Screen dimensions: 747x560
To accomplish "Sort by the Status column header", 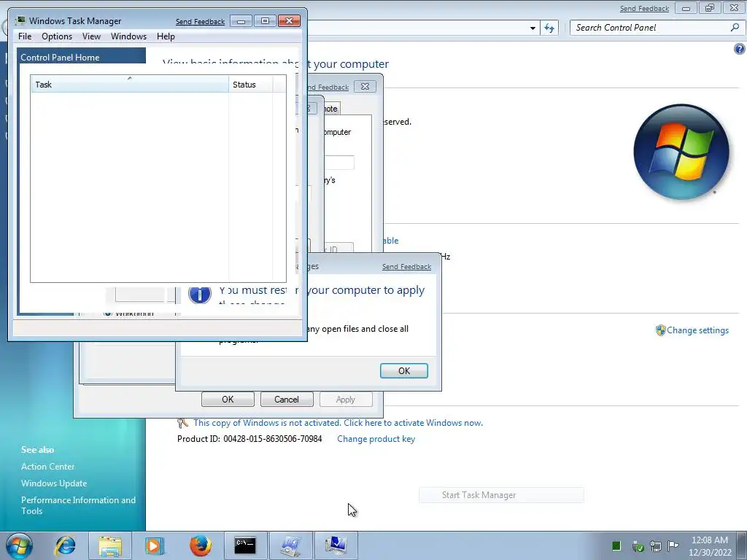I will point(250,85).
